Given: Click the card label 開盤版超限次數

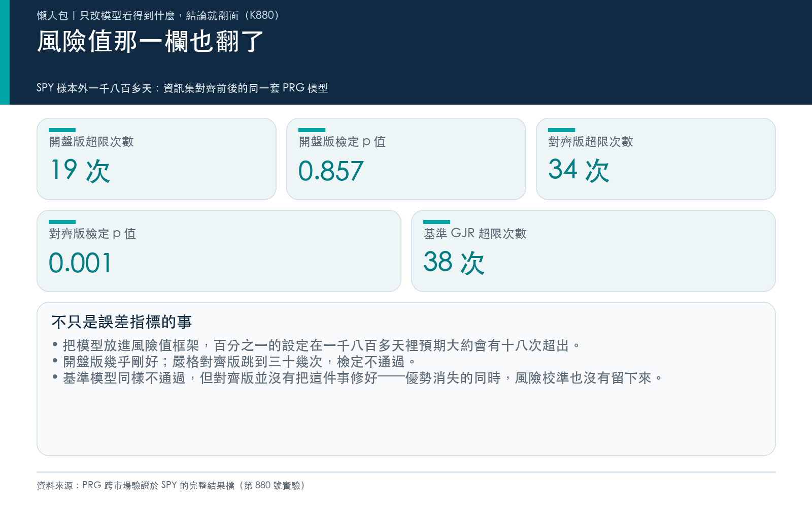Looking at the screenshot, I should tap(91, 142).
